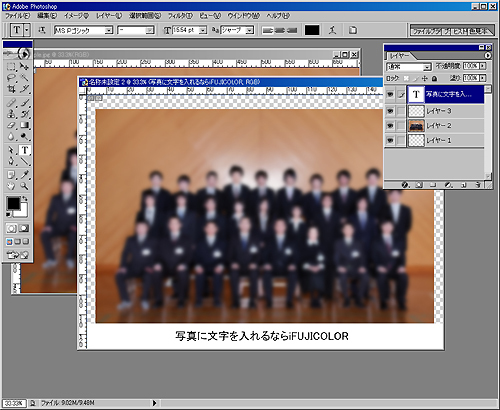Toggle lock all checkbox in Layers panel

tap(434, 78)
